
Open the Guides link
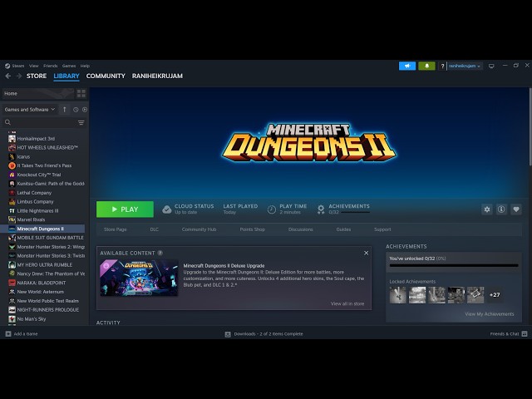[343, 229]
